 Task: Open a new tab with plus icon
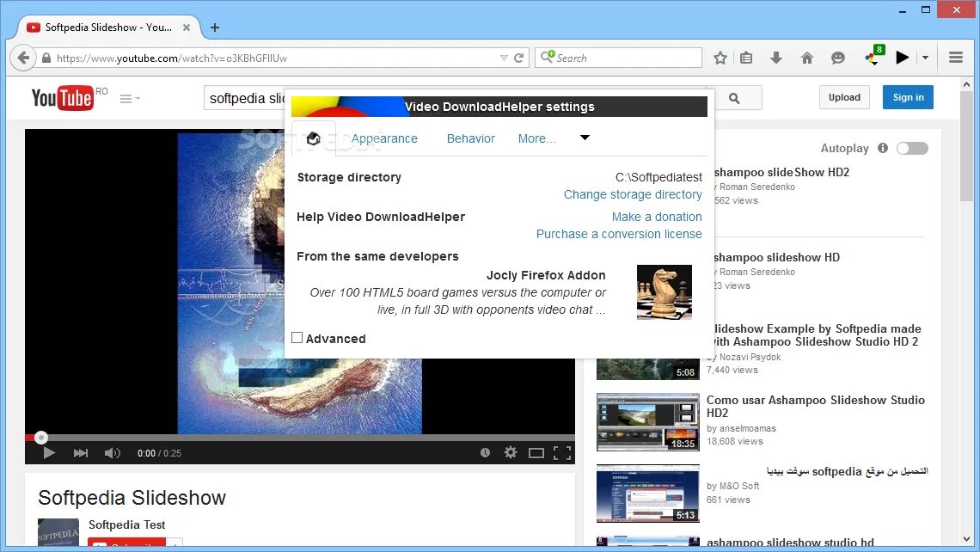point(215,28)
